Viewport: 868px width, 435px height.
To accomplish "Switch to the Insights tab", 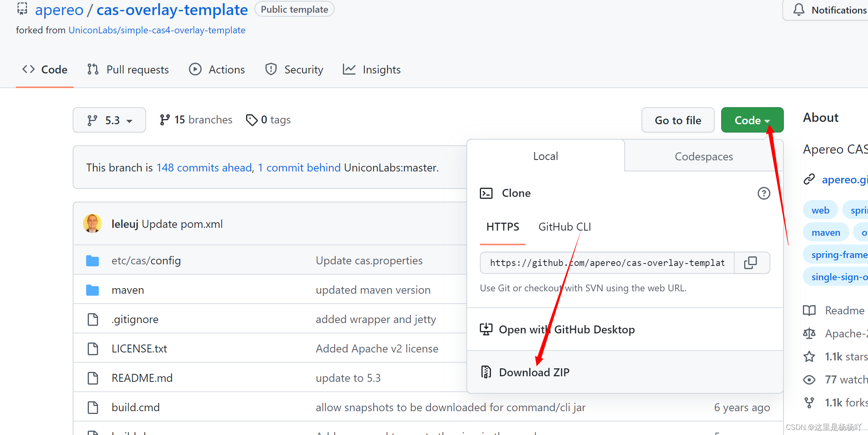I will 372,69.
